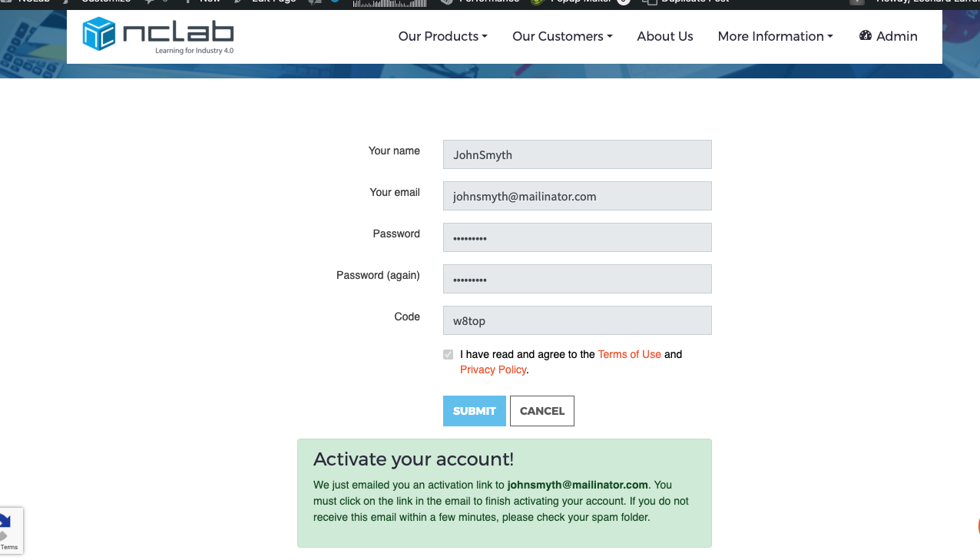
Task: Open the reCAPTCHA Terms link
Action: (9, 547)
